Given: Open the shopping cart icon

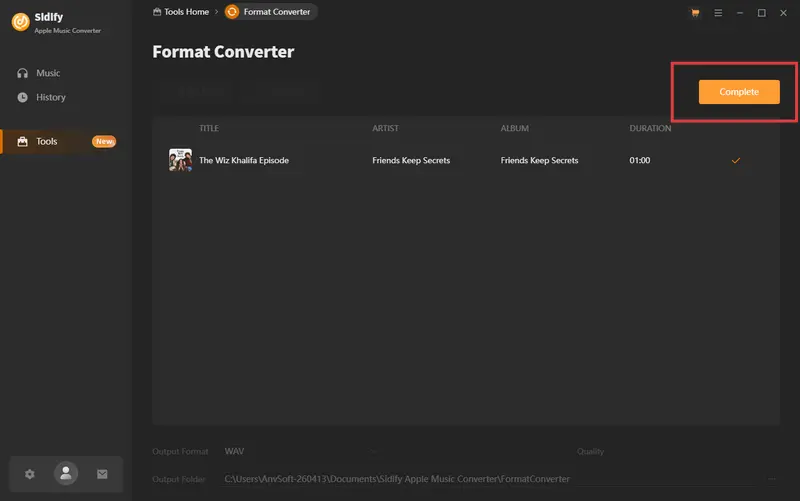Looking at the screenshot, I should 695,13.
